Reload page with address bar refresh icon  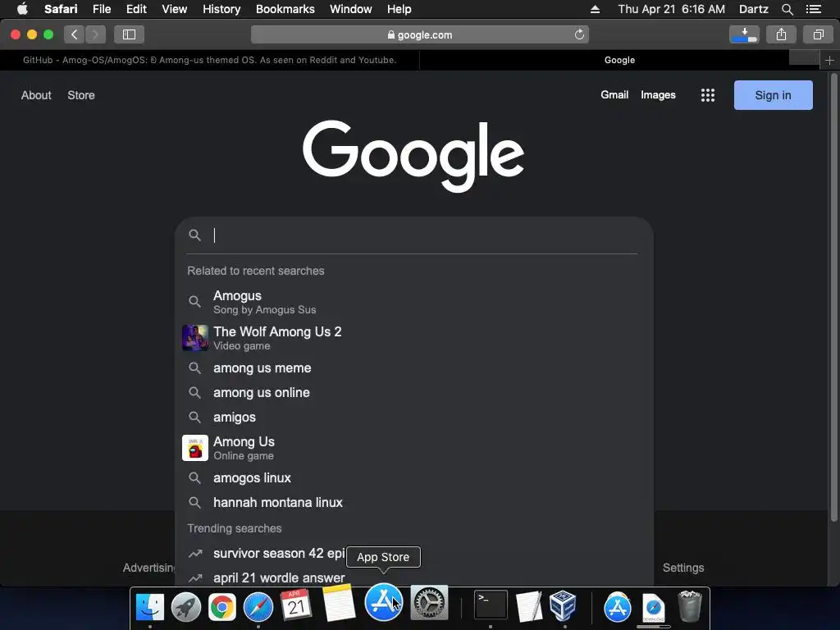(x=579, y=34)
